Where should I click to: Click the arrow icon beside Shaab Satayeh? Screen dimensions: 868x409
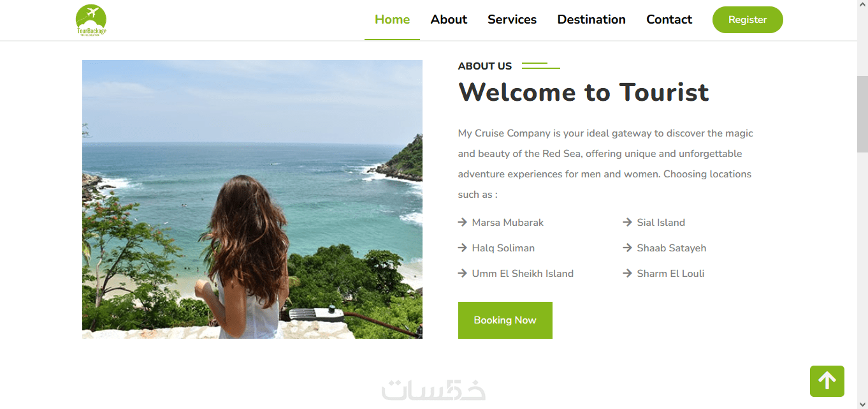pos(628,248)
